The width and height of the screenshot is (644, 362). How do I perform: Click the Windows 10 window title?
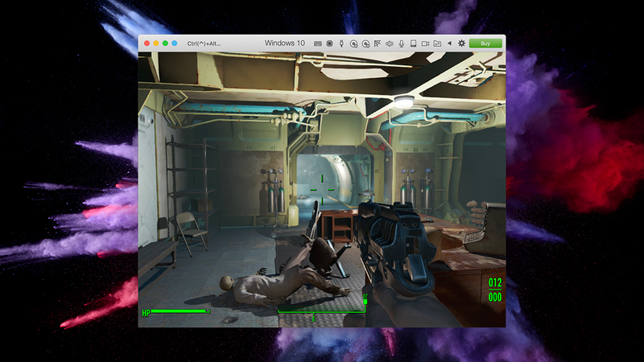[285, 43]
